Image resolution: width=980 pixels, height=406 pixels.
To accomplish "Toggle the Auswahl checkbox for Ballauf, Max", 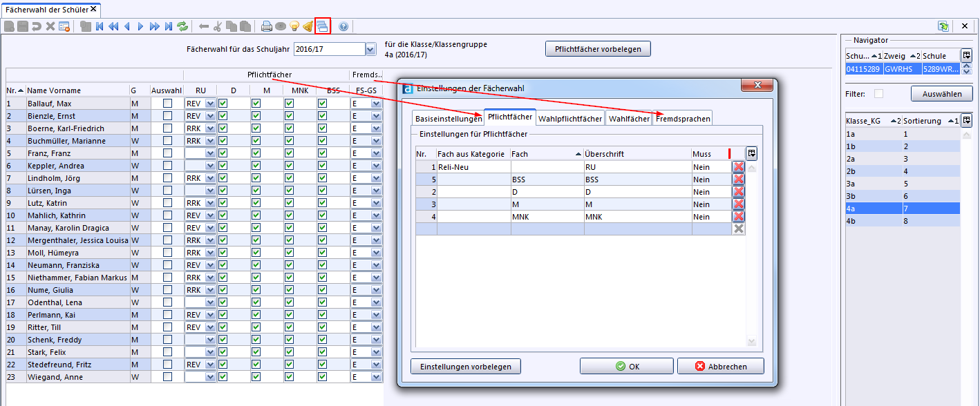I will point(167,104).
